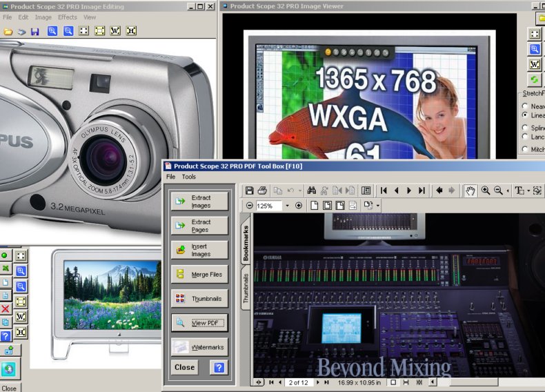Toggle continuous page layout in PDF status bar
This screenshot has width=545, height=392.
[x=406, y=382]
